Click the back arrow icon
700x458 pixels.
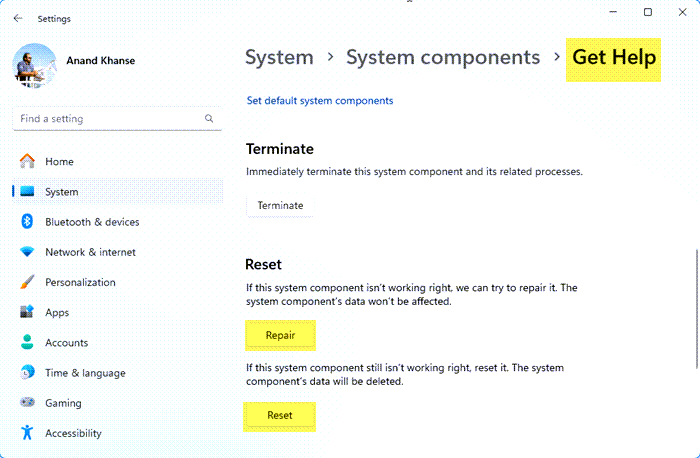coord(18,18)
